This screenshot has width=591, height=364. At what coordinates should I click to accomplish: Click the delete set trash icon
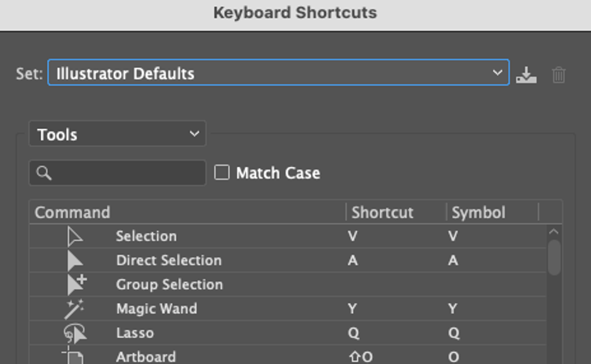coord(559,75)
